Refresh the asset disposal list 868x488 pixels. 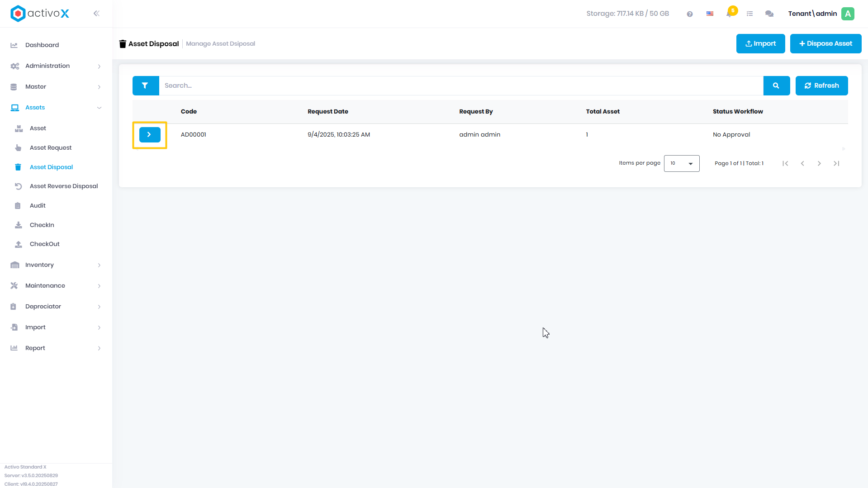pos(822,85)
